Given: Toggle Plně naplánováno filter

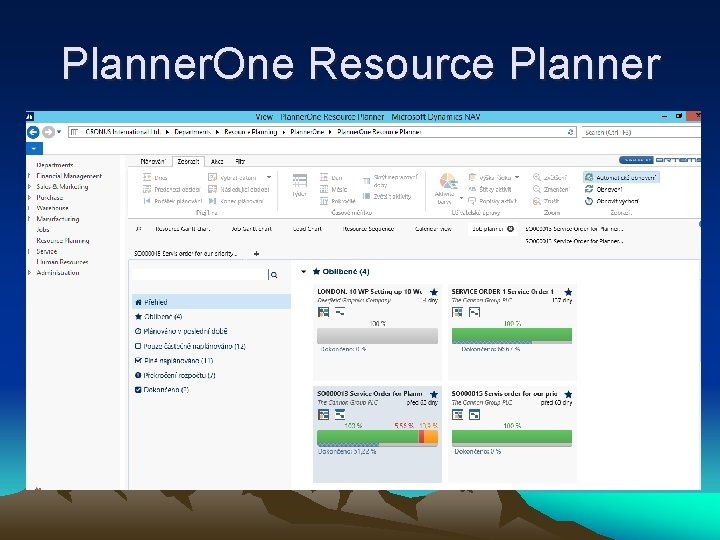Looking at the screenshot, I should tap(174, 361).
